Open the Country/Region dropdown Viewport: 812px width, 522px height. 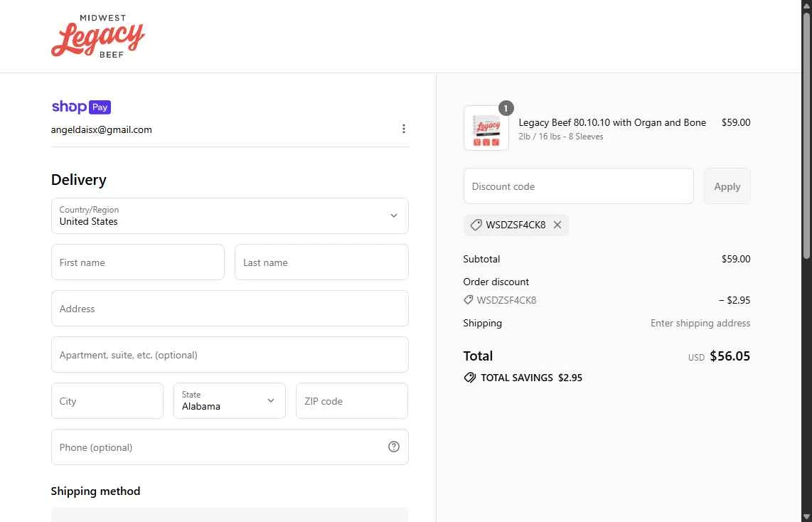[x=230, y=216]
